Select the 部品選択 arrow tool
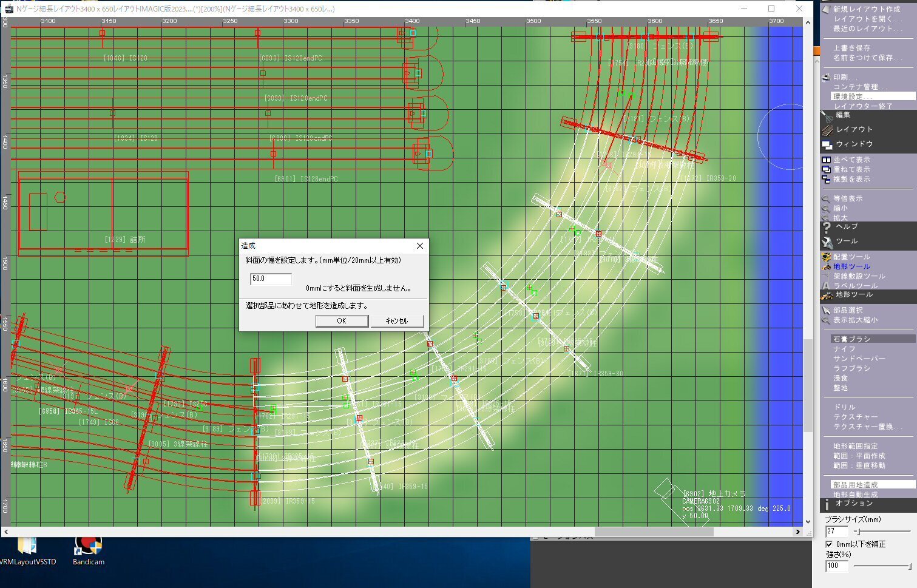 click(826, 310)
